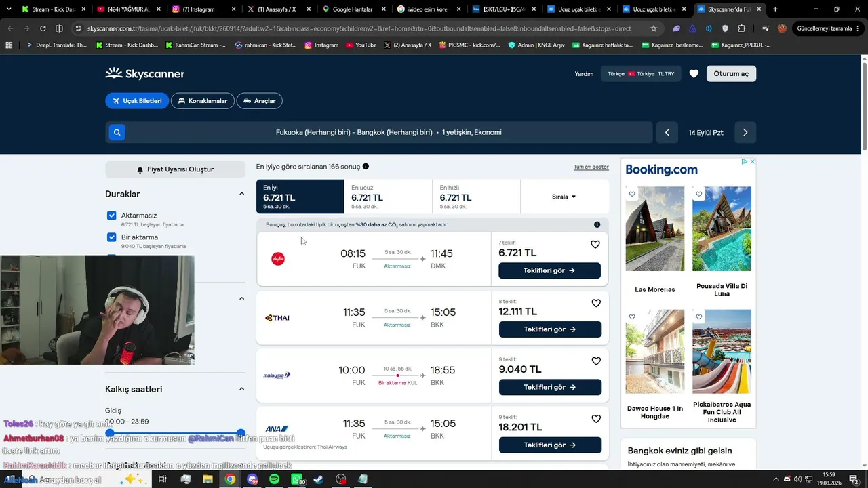The image size is (868, 488).
Task: Open WhatsApp from the taskbar
Action: click(x=296, y=479)
